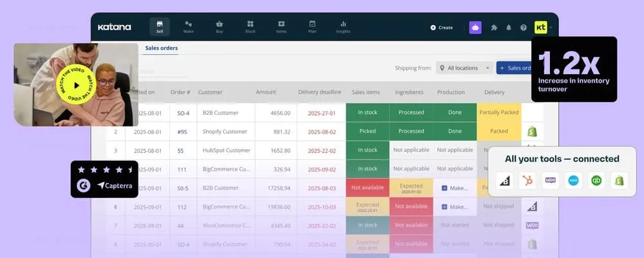Open the Plan calendar module
Screen dimensions: 644x258
coord(312,26)
